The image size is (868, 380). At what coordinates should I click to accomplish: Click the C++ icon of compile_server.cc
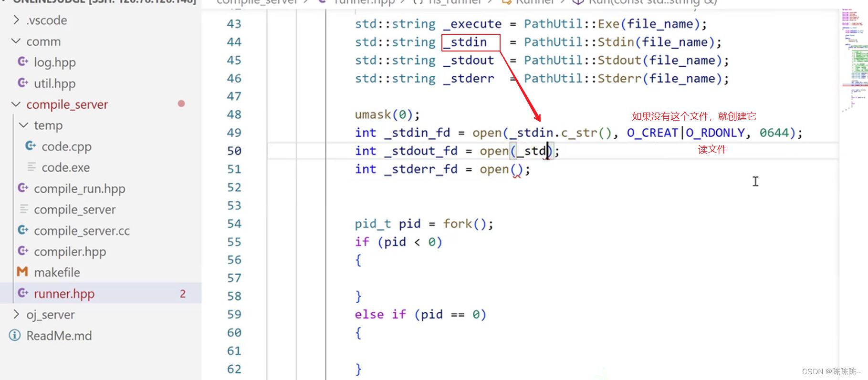23,230
